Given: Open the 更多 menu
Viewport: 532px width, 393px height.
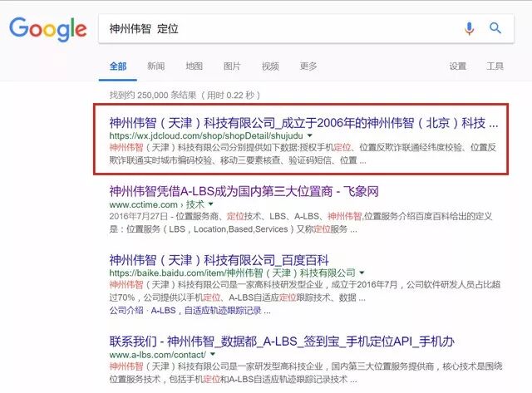Looking at the screenshot, I should click(x=308, y=66).
